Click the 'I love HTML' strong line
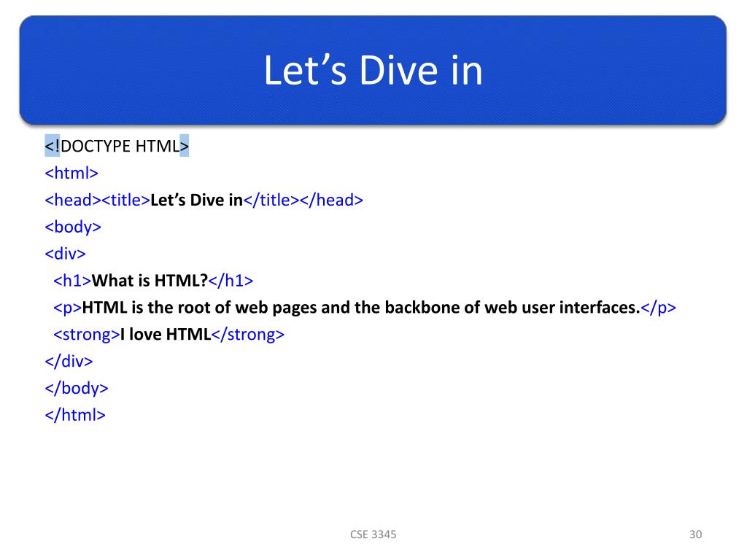The image size is (747, 560). click(169, 334)
